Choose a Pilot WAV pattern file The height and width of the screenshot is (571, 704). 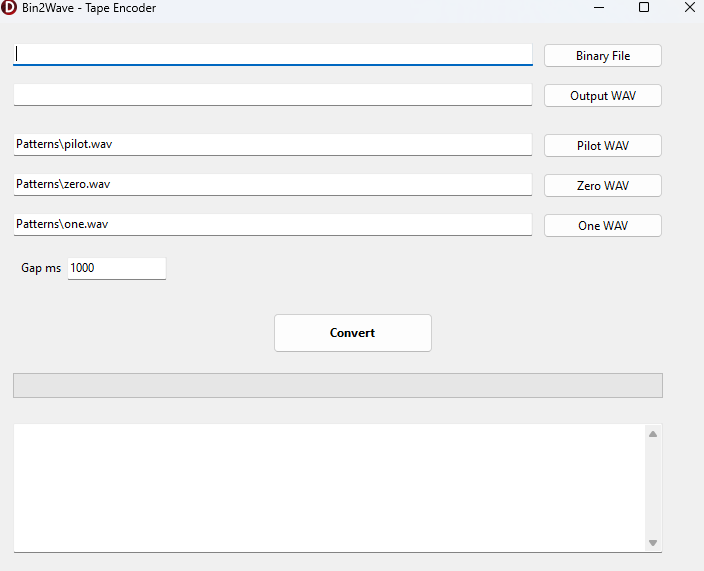603,145
